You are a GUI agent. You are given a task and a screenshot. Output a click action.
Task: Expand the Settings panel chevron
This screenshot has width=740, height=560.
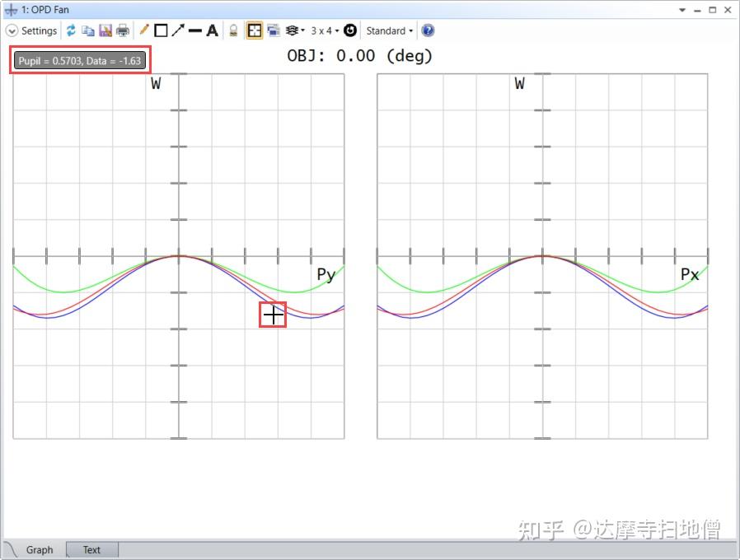(x=12, y=30)
